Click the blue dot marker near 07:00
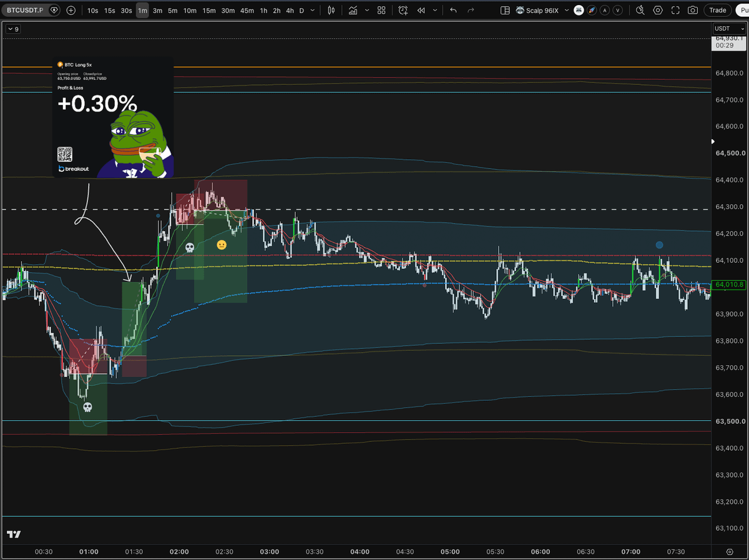 [660, 245]
